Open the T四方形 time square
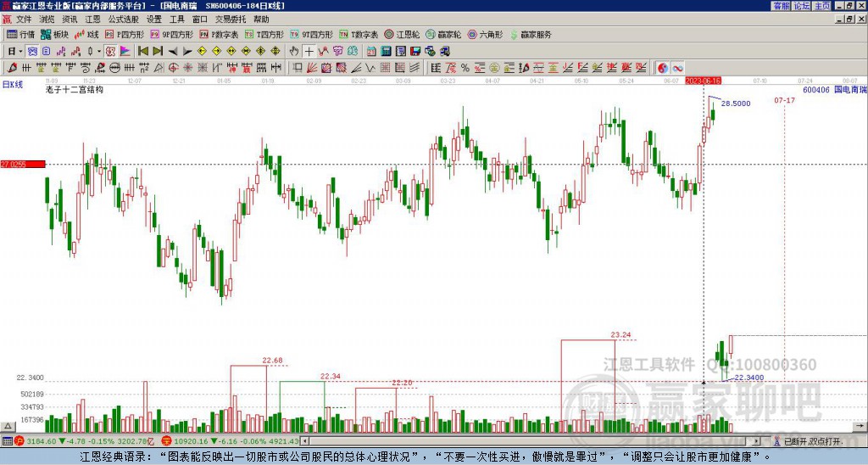 tap(264, 34)
